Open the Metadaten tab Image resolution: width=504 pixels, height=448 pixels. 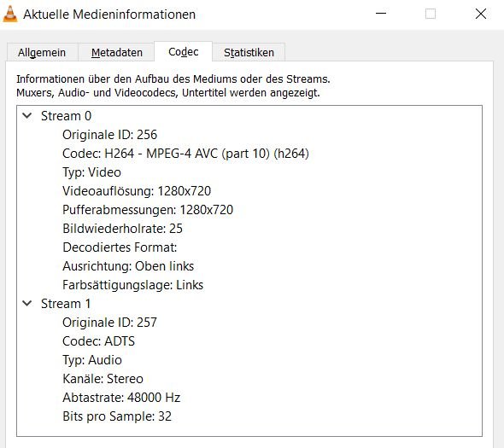tap(117, 52)
